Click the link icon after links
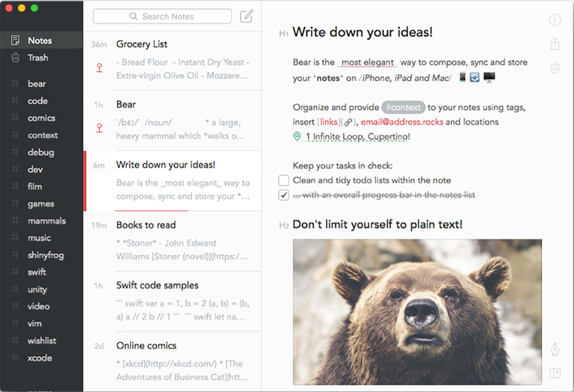The width and height of the screenshot is (574, 392). [x=348, y=122]
